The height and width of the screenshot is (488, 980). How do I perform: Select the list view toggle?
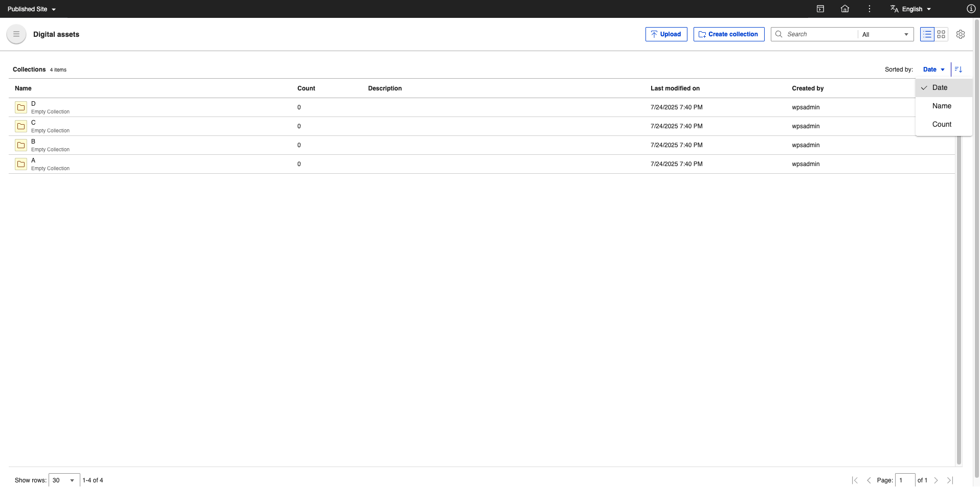[x=926, y=34]
